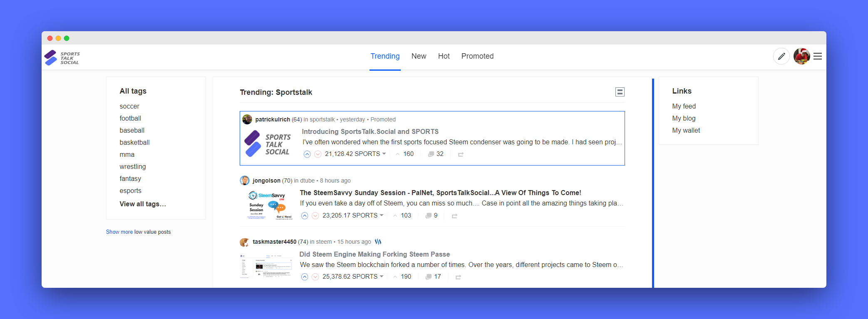Reblog the Introducing SportsTalk.Social post
This screenshot has width=868, height=319.
tap(461, 154)
